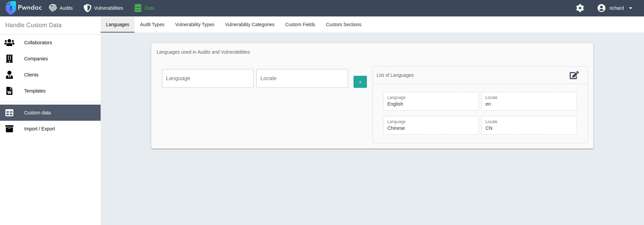The image size is (644, 225).
Task: Open Clients in the sidebar
Action: coord(31,75)
